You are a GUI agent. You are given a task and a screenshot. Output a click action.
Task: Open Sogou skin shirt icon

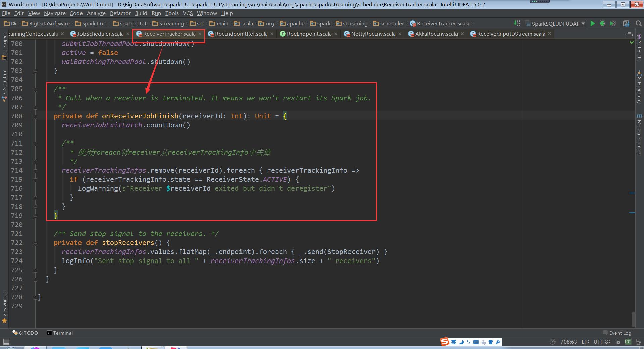[x=491, y=342]
